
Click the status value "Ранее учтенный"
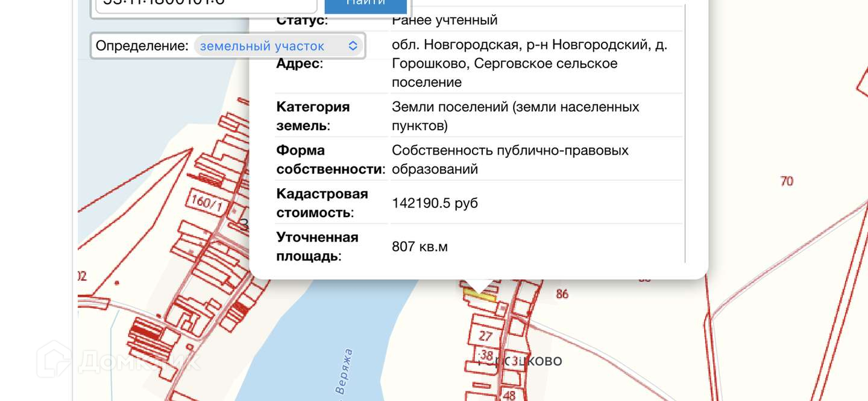coord(444,20)
